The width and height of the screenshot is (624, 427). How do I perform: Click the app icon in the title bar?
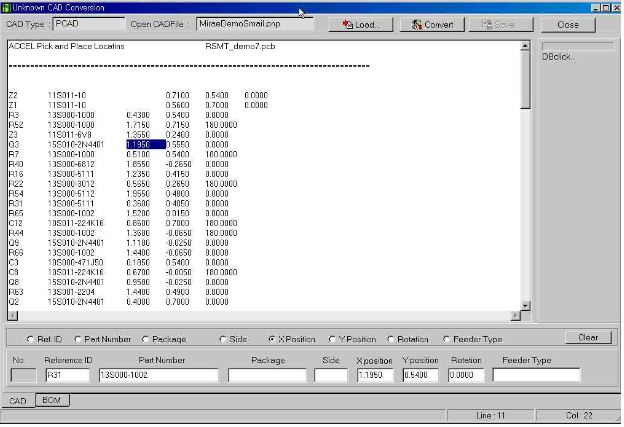(x=6, y=8)
